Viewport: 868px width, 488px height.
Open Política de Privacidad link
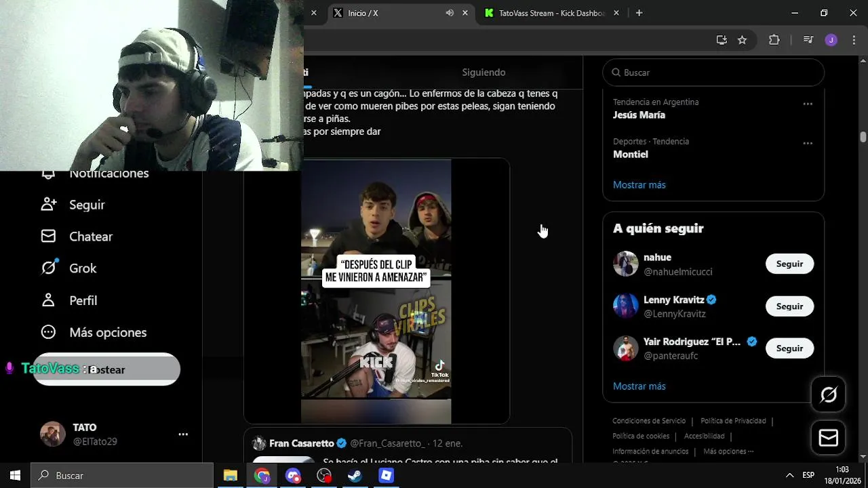(x=733, y=421)
